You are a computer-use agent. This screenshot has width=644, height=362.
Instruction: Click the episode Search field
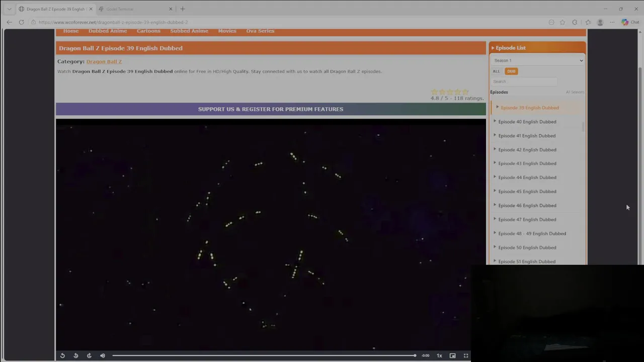[524, 81]
